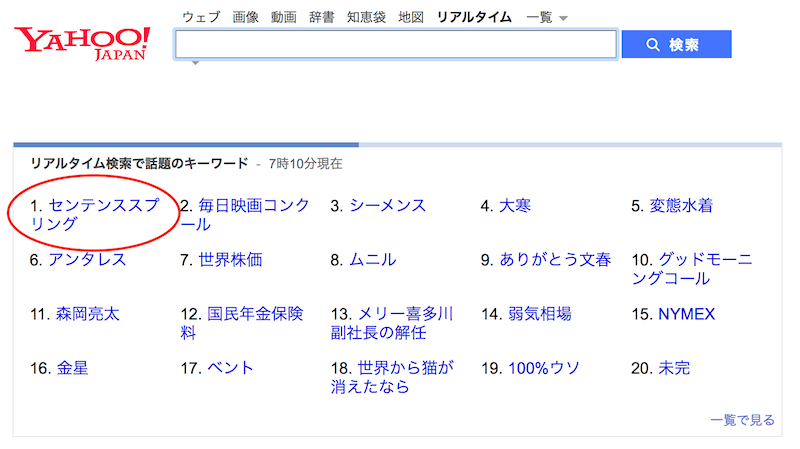Open keyword センテンススプリング
Image resolution: width=800 pixels, height=449 pixels.
pyautogui.click(x=95, y=214)
